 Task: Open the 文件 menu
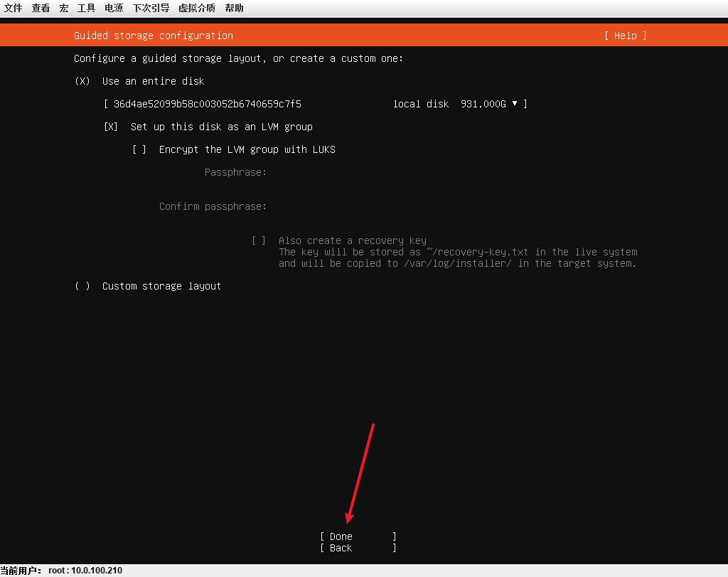pos(13,8)
